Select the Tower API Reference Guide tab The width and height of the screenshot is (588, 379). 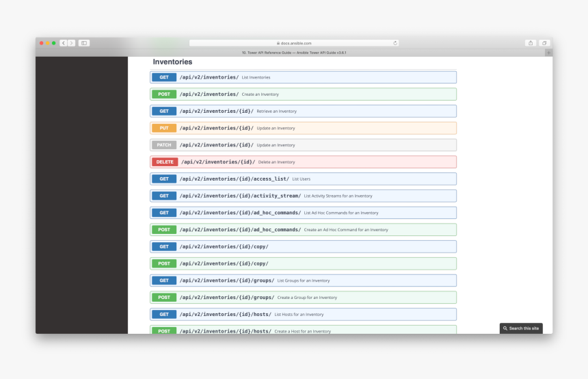pos(293,53)
